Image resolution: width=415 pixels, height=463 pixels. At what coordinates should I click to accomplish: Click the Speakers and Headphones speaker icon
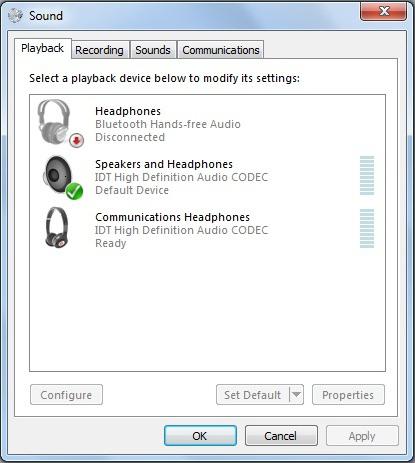point(62,177)
